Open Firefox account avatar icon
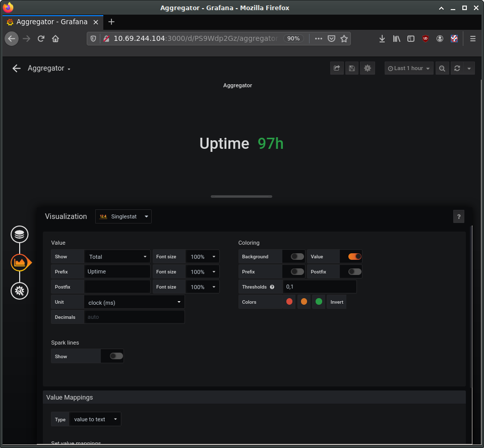 coord(440,39)
